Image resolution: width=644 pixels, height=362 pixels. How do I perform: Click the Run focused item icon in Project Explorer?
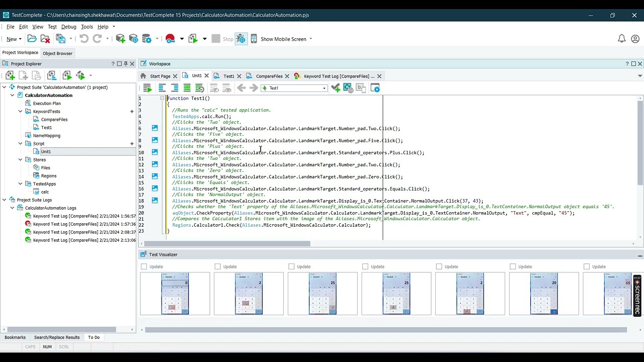tap(67, 75)
